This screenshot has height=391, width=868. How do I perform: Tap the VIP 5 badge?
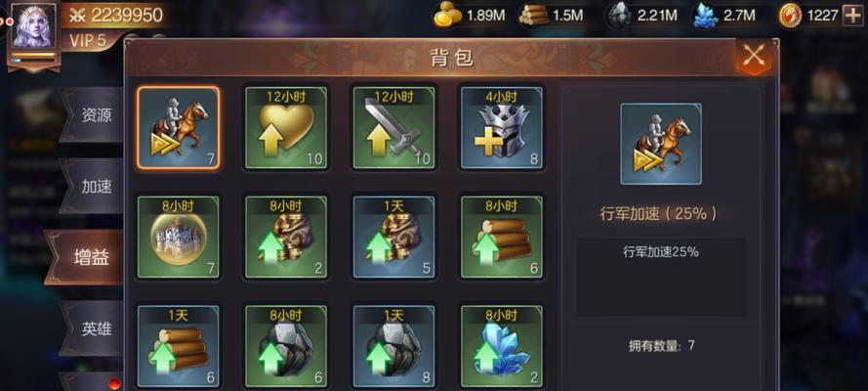(89, 40)
